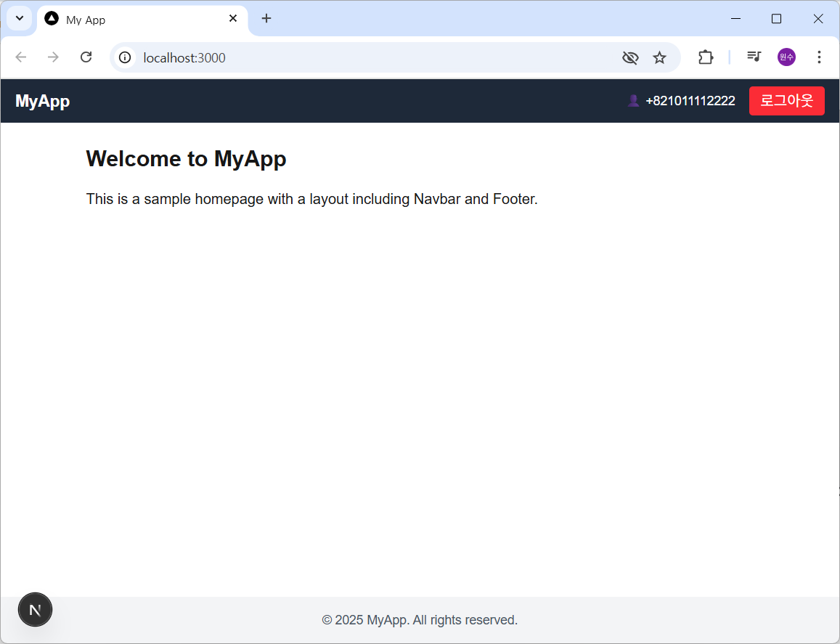Open the crossed-out eye icon in the address bar

pos(630,57)
